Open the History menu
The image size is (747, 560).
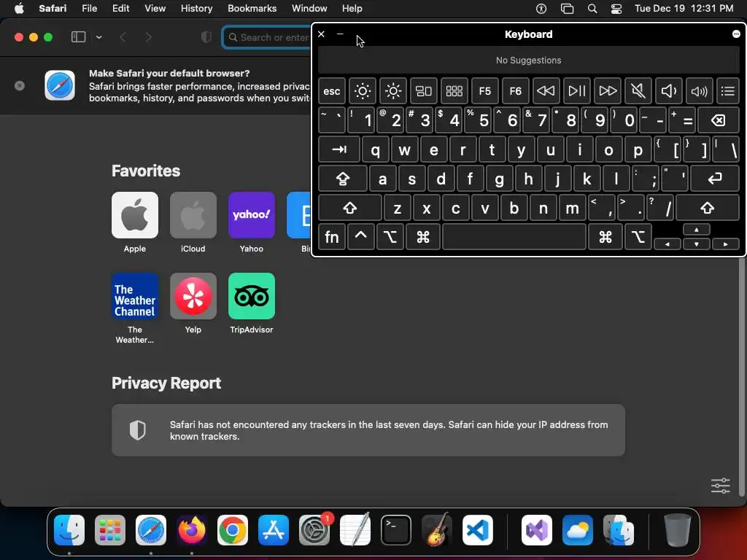click(196, 8)
